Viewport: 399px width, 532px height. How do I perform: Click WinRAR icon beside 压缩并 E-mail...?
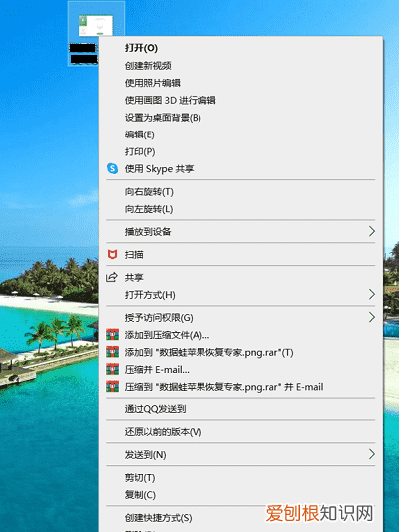pyautogui.click(x=112, y=369)
